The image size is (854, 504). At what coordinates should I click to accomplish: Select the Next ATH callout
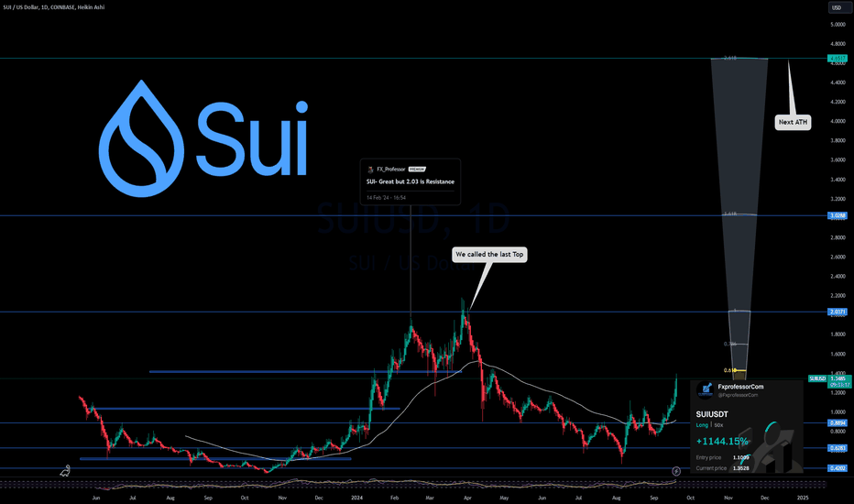coord(793,122)
